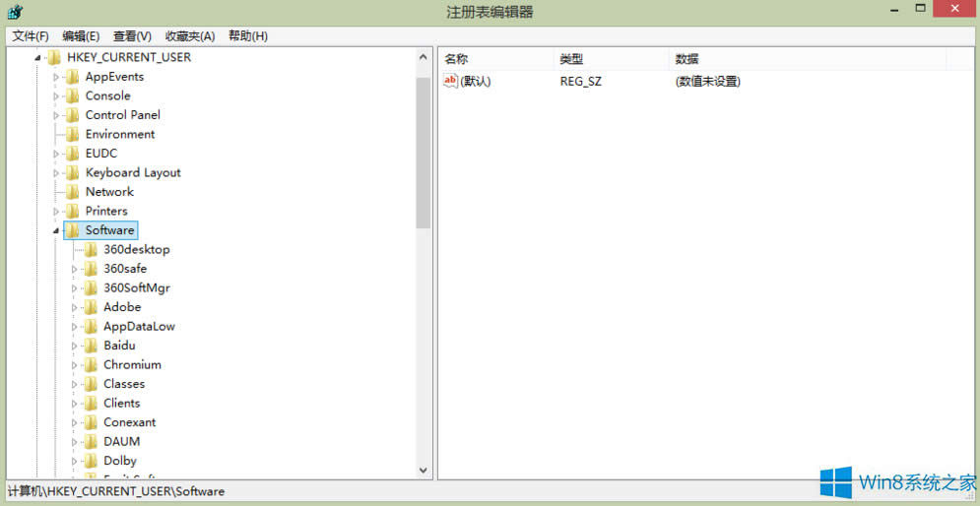The width and height of the screenshot is (980, 506).
Task: Click the 360desktop folder icon
Action: click(91, 250)
